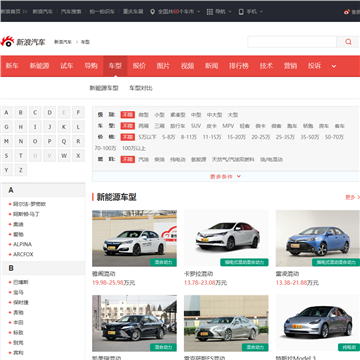Open the black Camry hybrid thumbnail
The width and height of the screenshot is (360, 360).
pyautogui.click(x=134, y=323)
